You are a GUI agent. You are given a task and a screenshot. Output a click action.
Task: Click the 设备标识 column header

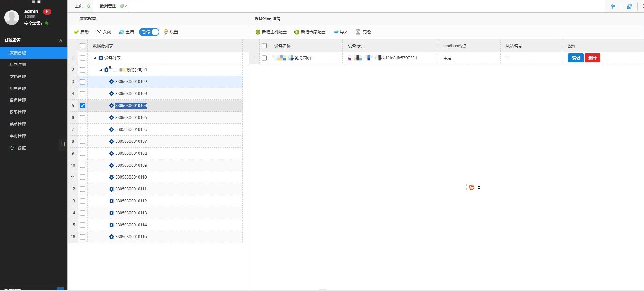[x=390, y=46]
